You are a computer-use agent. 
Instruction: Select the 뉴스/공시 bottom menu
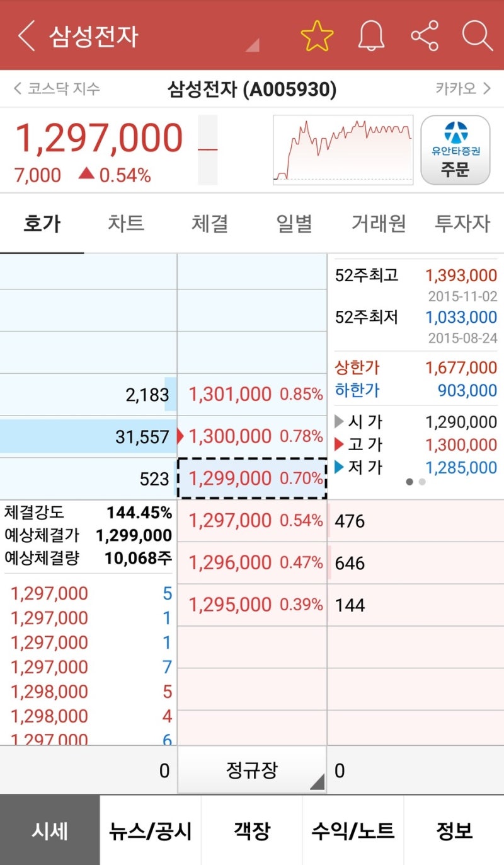click(150, 830)
